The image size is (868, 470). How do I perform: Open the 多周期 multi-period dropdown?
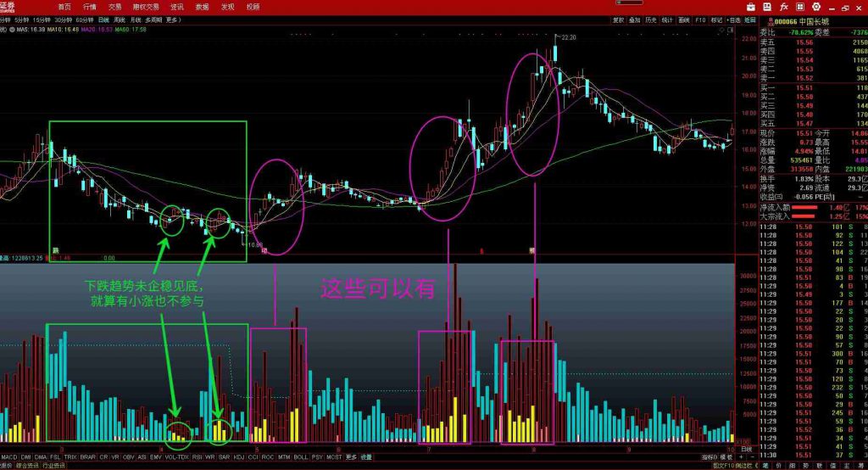[x=153, y=19]
